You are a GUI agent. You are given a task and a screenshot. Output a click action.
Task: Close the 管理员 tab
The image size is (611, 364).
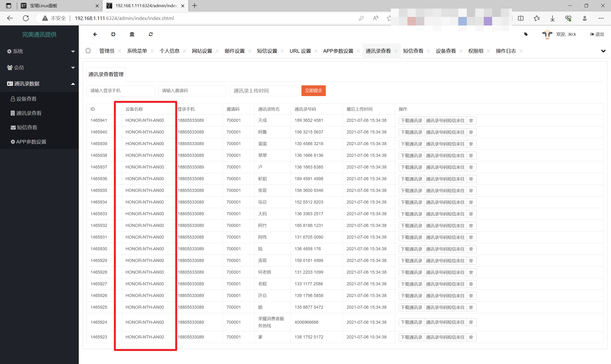[120, 51]
